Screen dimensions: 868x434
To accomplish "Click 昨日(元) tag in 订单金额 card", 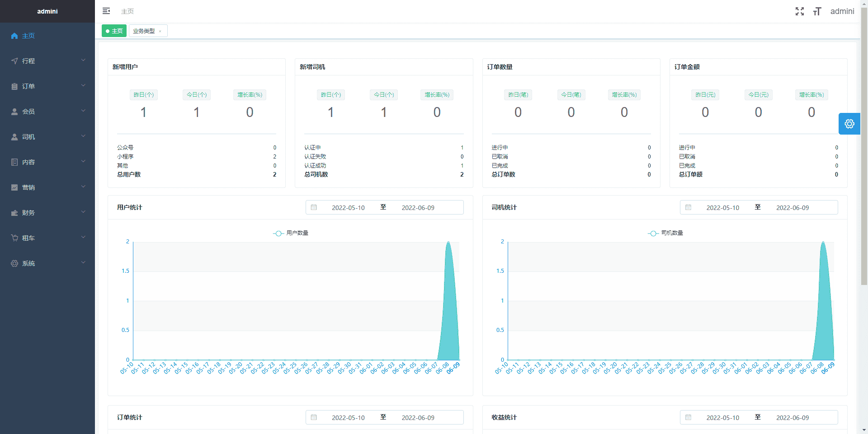I will coord(705,95).
